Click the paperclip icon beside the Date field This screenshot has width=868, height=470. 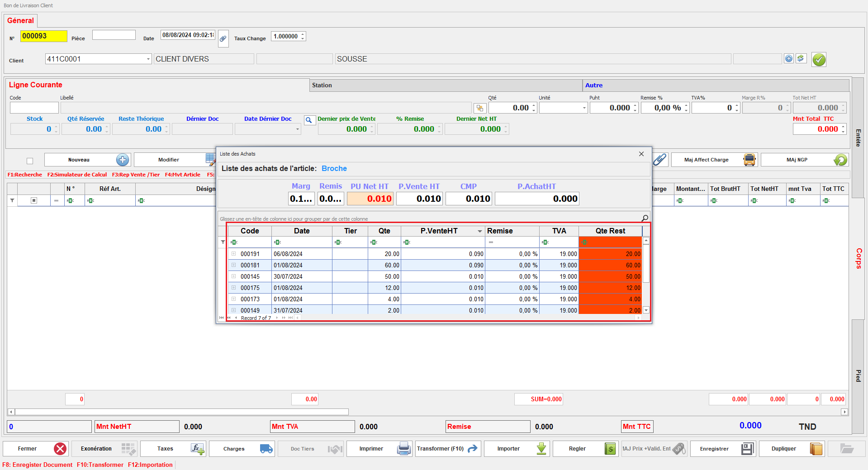click(x=223, y=39)
